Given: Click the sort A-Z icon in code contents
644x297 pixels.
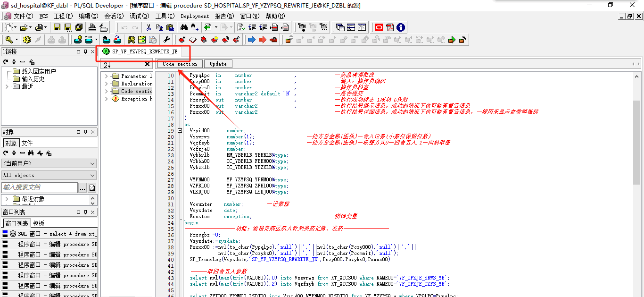Looking at the screenshot, I should pos(107,64).
